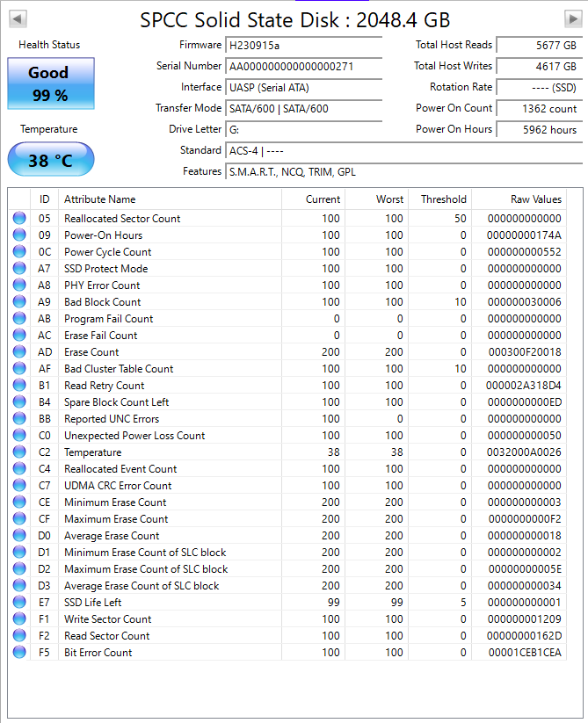
Task: Click the status orb for Erase Count row
Action: coord(19,352)
